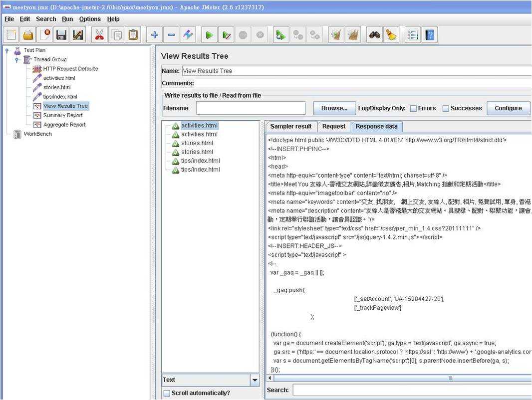Open the function helper list icon
This screenshot has width=532, height=400.
(x=413, y=35)
